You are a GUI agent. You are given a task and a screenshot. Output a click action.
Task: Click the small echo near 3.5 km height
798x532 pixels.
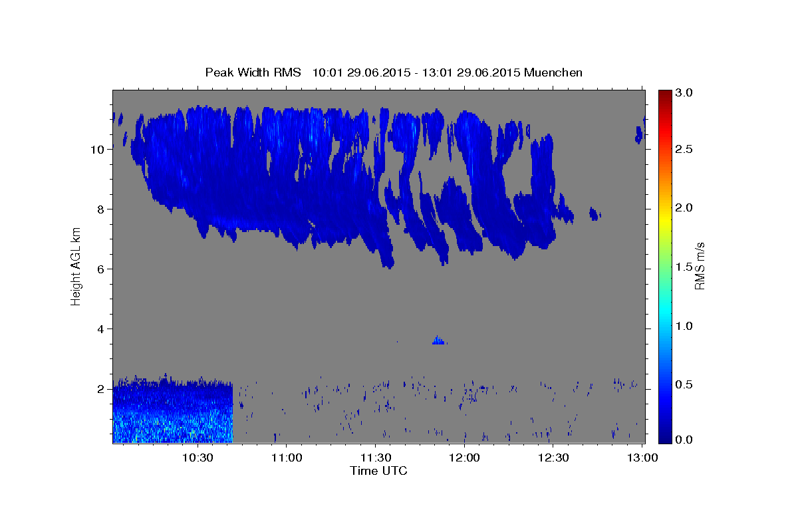click(438, 340)
